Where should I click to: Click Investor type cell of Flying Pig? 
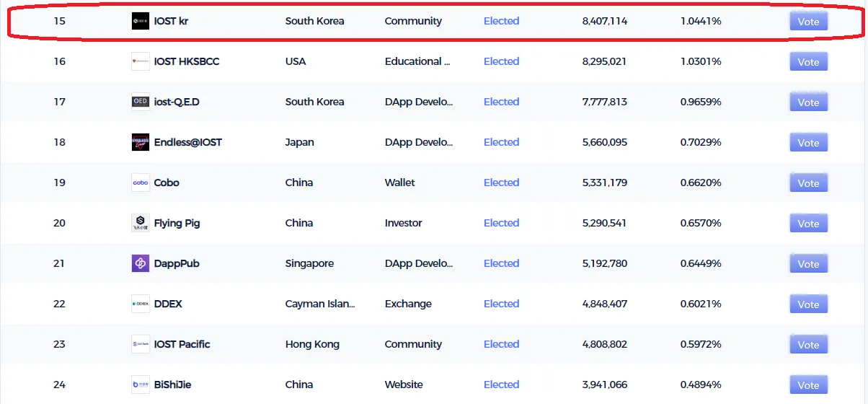pyautogui.click(x=404, y=223)
